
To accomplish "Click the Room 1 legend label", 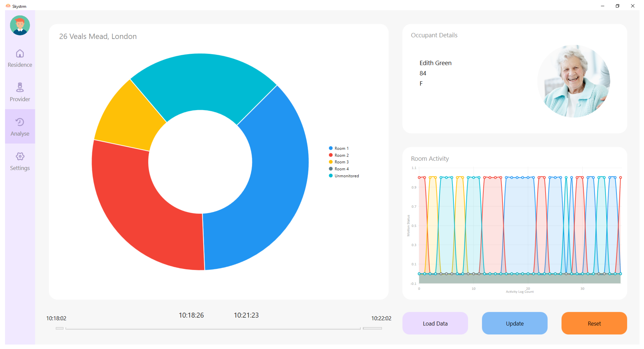I will click(x=341, y=148).
